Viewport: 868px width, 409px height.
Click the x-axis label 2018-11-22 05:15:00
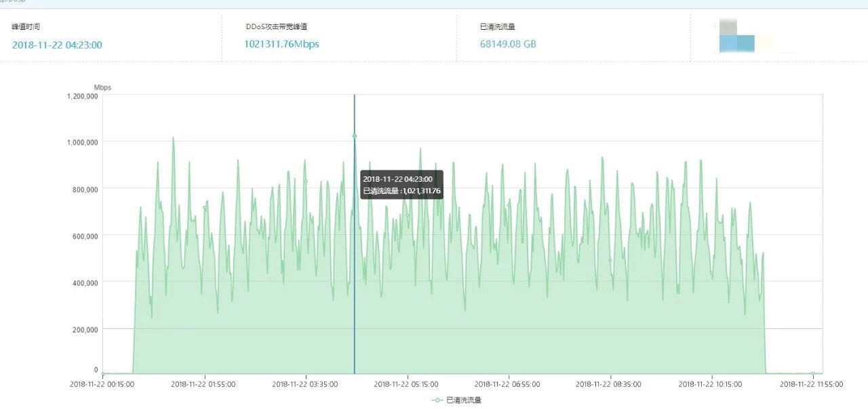click(406, 384)
